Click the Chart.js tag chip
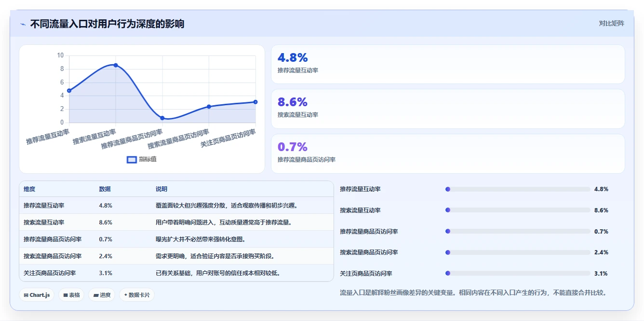This screenshot has height=321, width=644. click(37, 295)
